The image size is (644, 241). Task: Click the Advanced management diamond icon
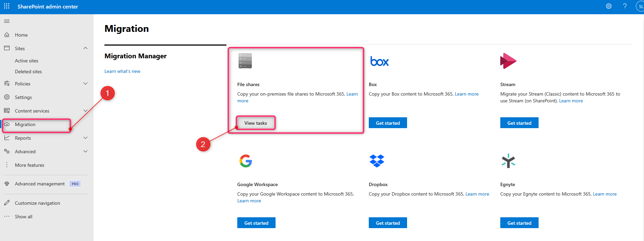(7, 184)
